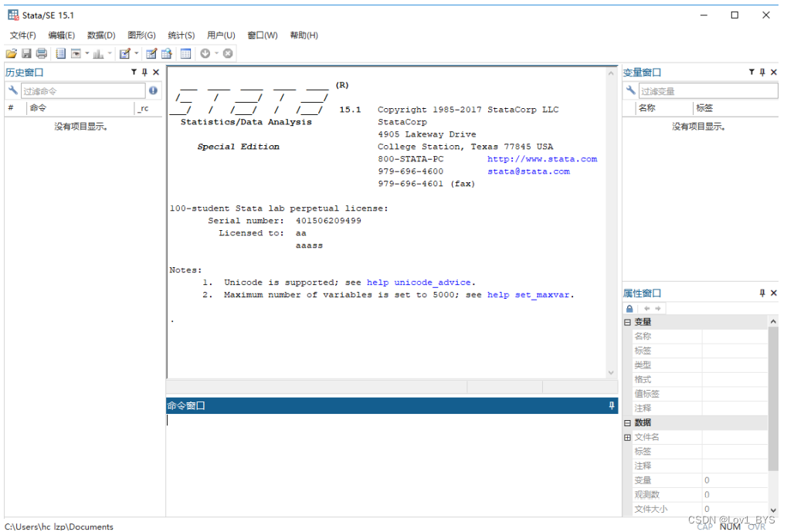The image size is (787, 532).
Task: Open the 帮助(H) menu
Action: (304, 36)
